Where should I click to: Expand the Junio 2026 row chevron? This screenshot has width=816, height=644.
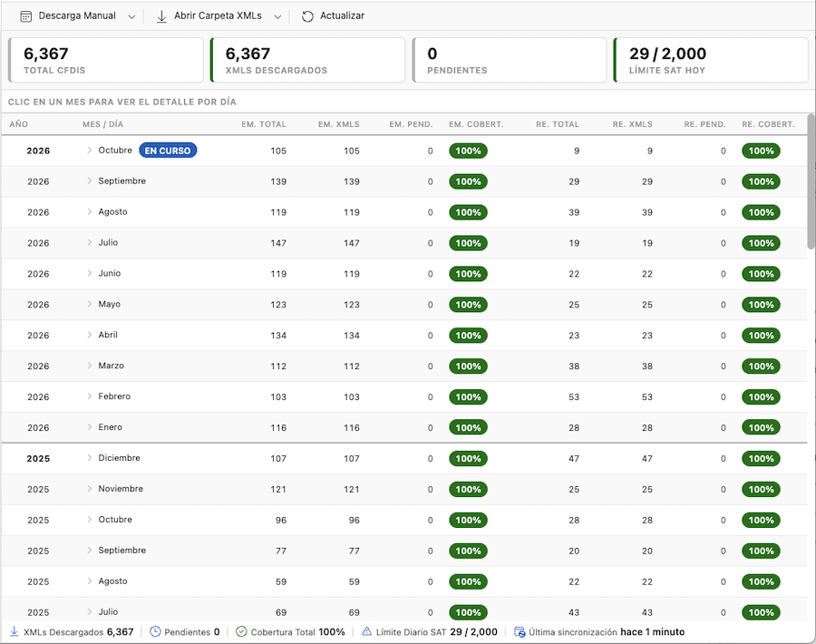click(90, 273)
